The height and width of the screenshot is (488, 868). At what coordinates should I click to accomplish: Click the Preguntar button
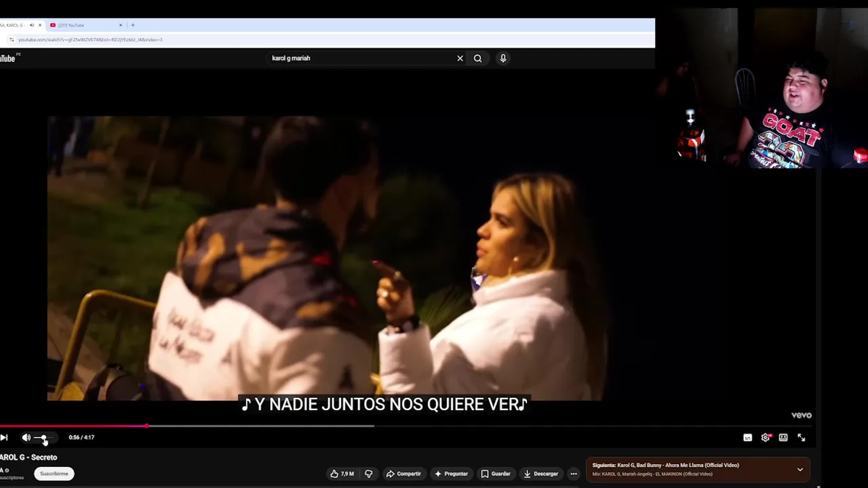(451, 474)
